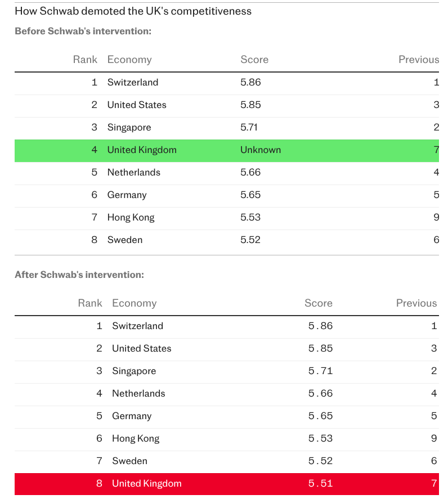Click Sweden ranked 8 in Before table
The width and height of the screenshot is (448, 499).
[x=125, y=240]
